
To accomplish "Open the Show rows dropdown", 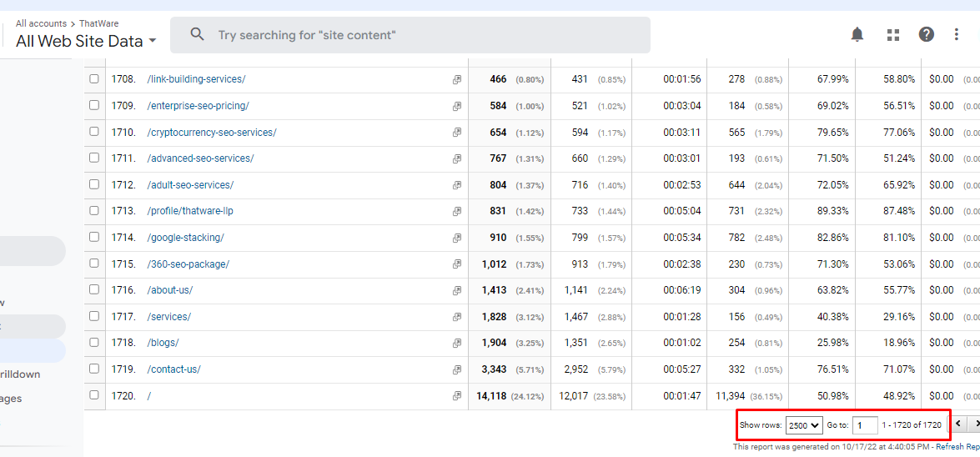I will tap(804, 425).
